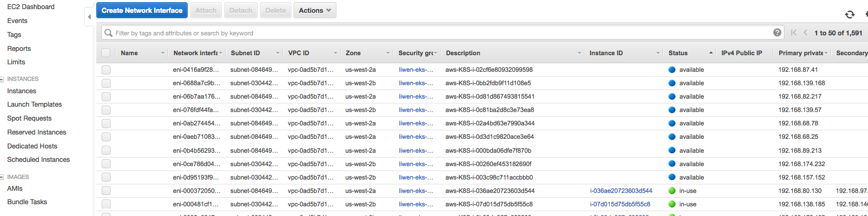Open instance i-036ae20723603d544 link
Image resolution: width=868 pixels, height=216 pixels.
[621, 191]
